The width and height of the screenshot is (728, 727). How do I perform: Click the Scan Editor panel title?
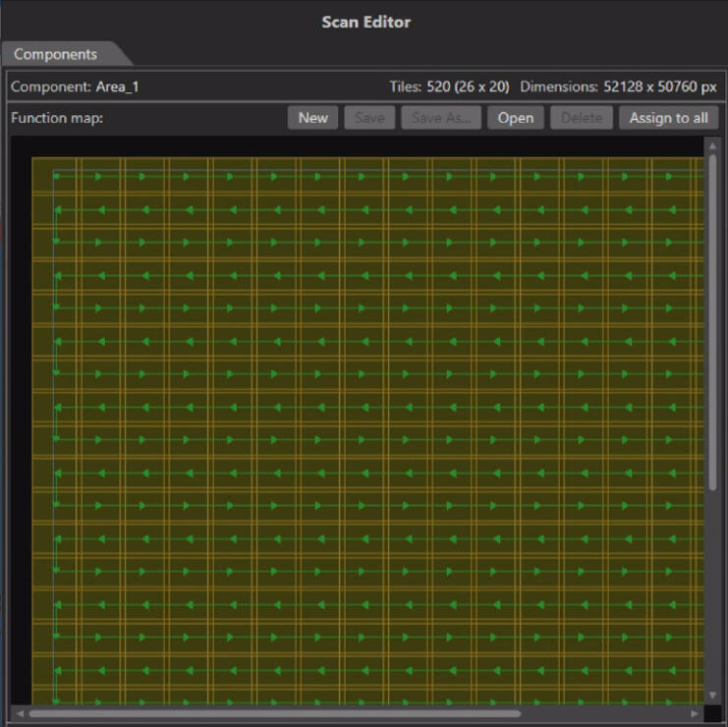pyautogui.click(x=365, y=22)
